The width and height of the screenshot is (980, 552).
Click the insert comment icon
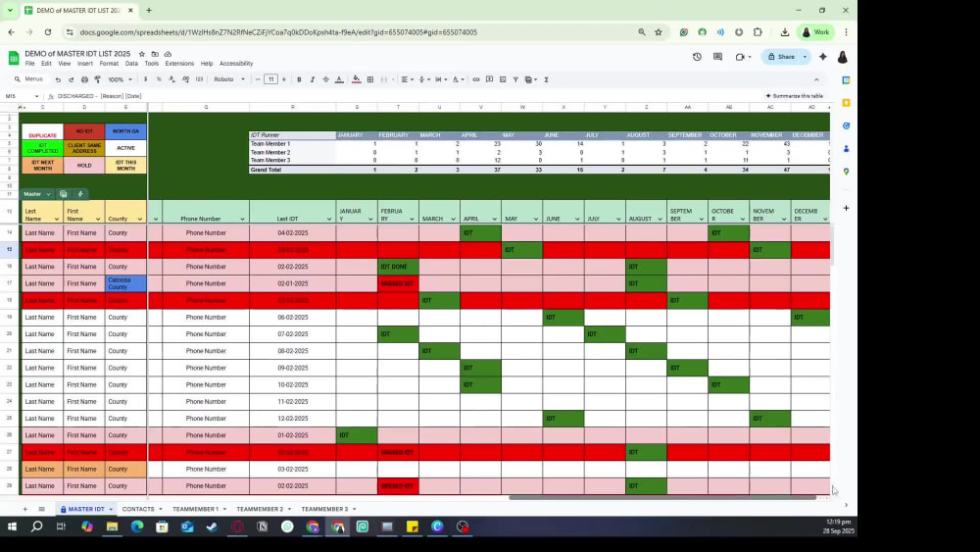point(489,79)
